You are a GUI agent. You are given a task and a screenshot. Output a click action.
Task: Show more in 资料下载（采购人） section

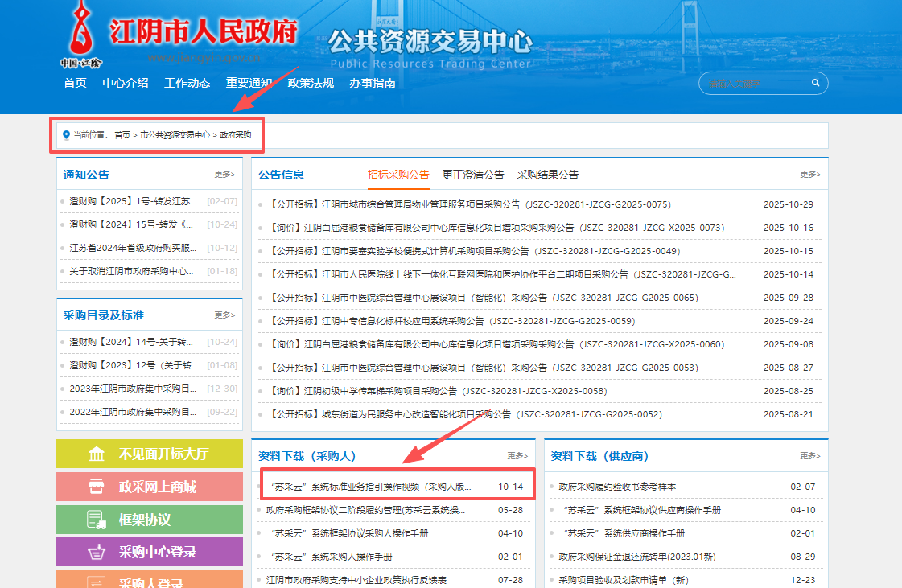[x=517, y=456]
